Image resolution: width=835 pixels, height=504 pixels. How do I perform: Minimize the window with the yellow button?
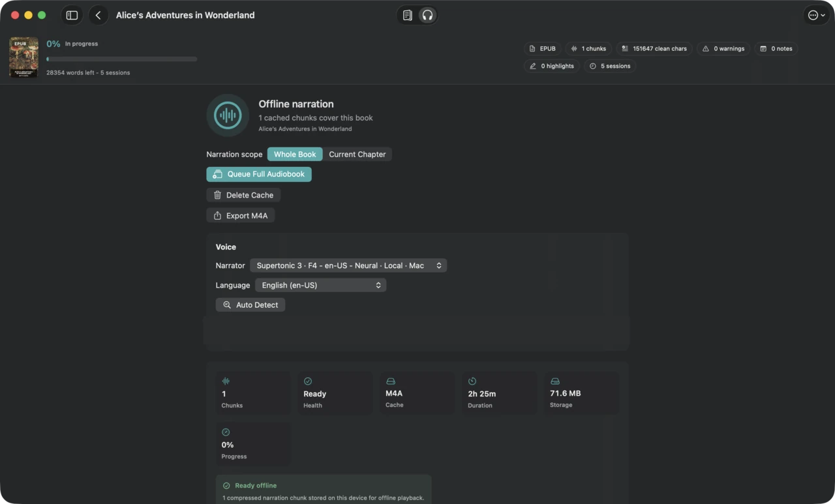tap(28, 15)
